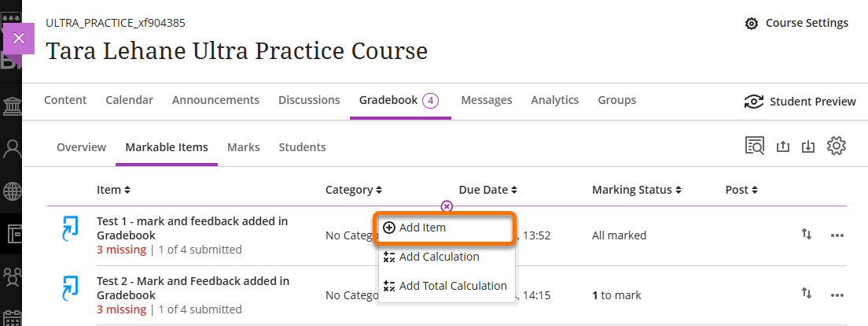Choose Add Calculation menu option
The width and height of the screenshot is (868, 326).
pyautogui.click(x=439, y=257)
